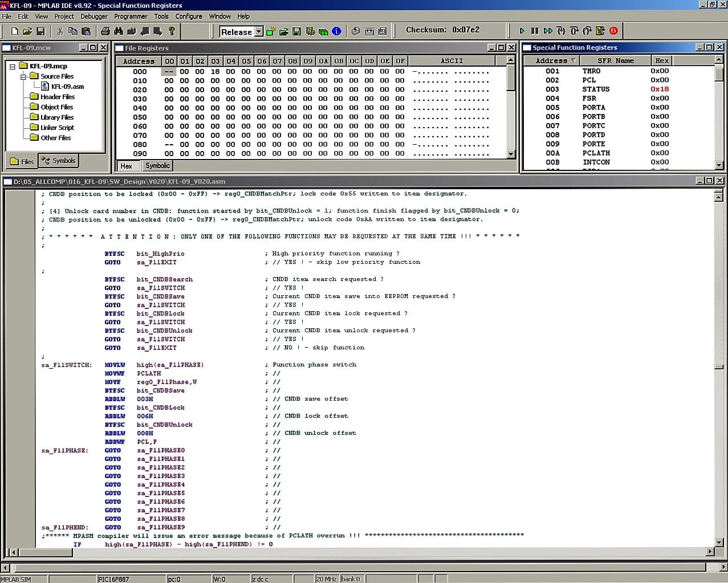Click the Paste clipboard icon
Screen dimensions: 728x583
pyautogui.click(x=86, y=31)
